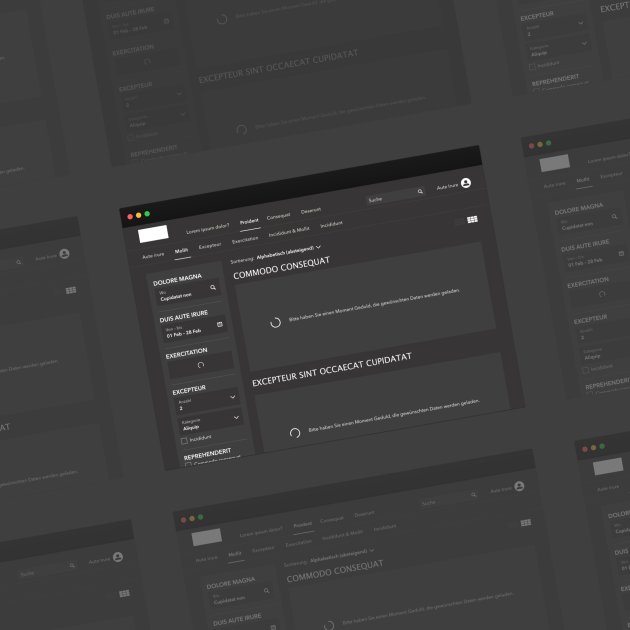The height and width of the screenshot is (630, 630).
Task: Select the Deserunt tab in the front window
Action: tap(311, 210)
